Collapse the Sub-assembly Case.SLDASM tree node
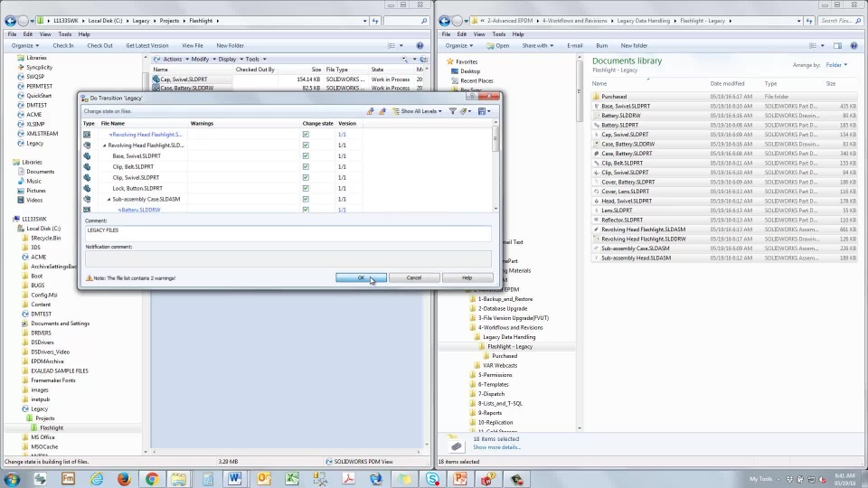The image size is (868, 488). point(109,199)
